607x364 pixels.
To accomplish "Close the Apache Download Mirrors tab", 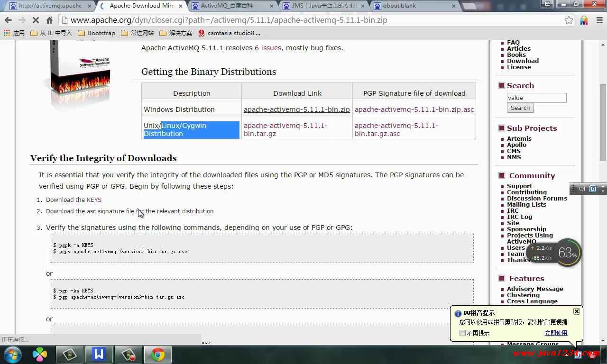I will pos(180,6).
